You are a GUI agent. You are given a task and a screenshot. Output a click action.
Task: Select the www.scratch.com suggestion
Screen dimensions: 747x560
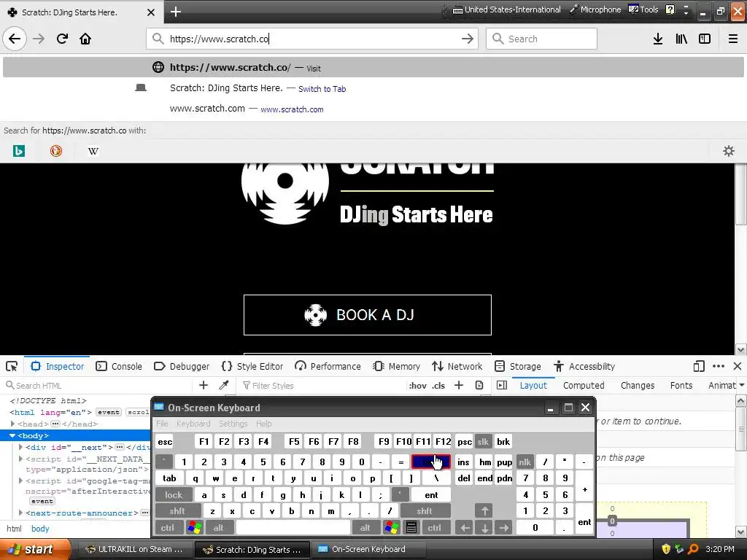pos(373,109)
